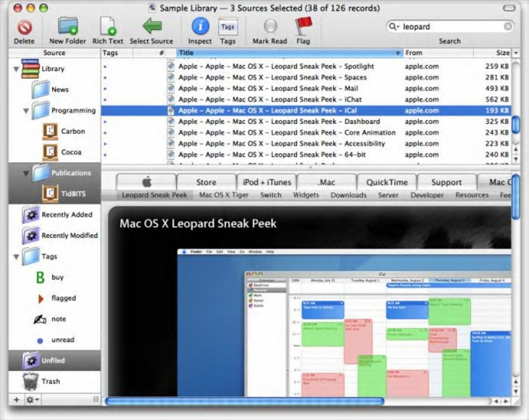Click the horizontal scrollbar of the preview

(x=245, y=401)
